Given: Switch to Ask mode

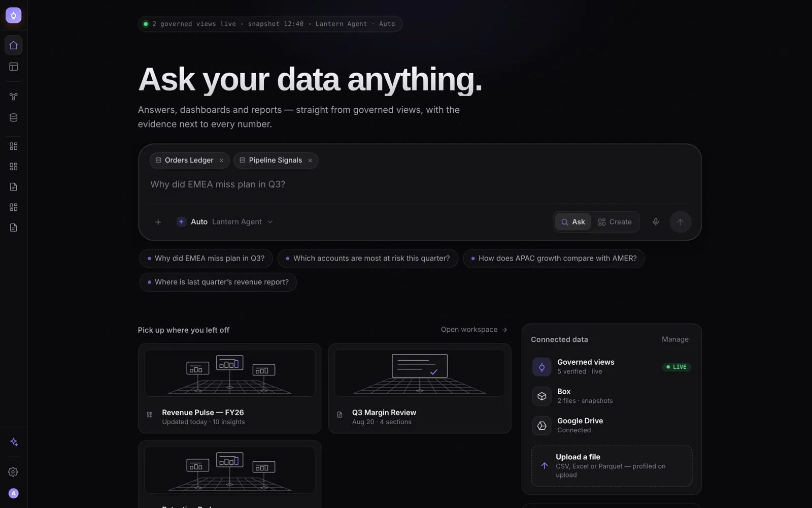Looking at the screenshot, I should 573,222.
